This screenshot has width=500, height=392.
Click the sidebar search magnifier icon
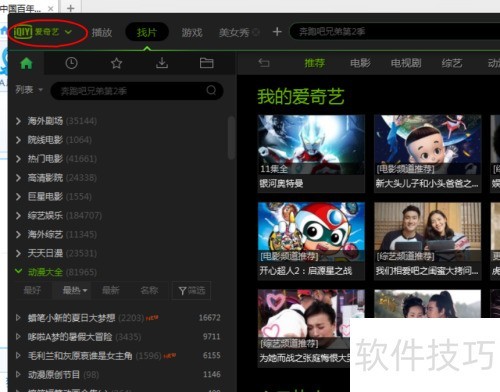coord(211,90)
